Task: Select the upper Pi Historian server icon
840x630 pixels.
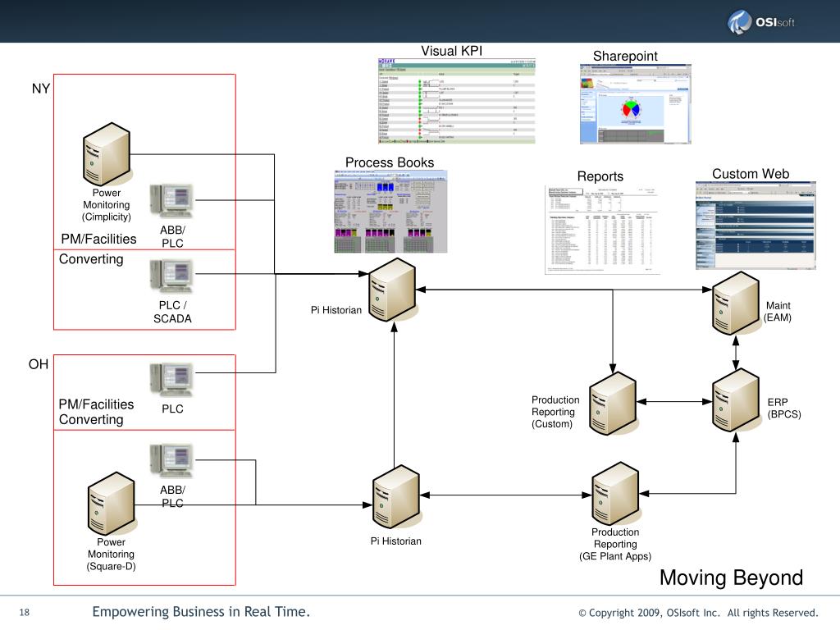Action: [393, 290]
